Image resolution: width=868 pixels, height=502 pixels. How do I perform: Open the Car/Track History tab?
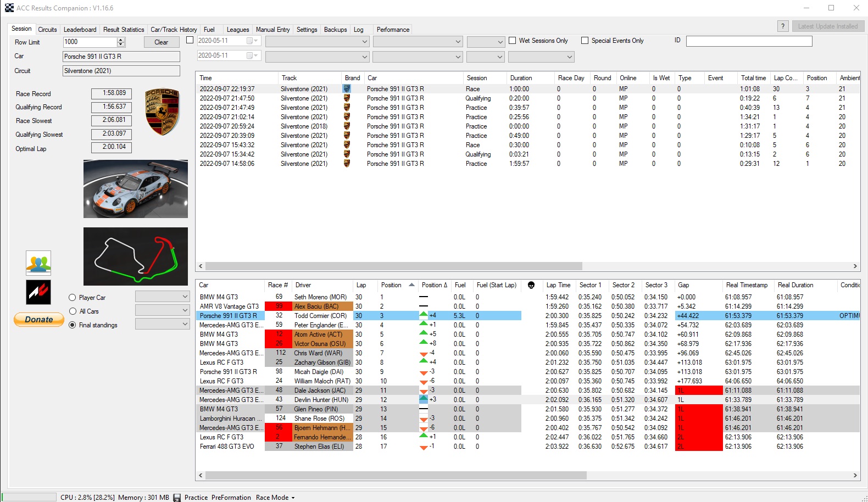174,30
